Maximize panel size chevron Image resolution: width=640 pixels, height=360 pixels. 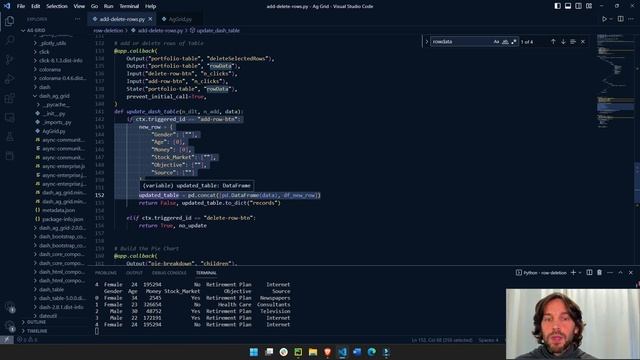point(620,272)
